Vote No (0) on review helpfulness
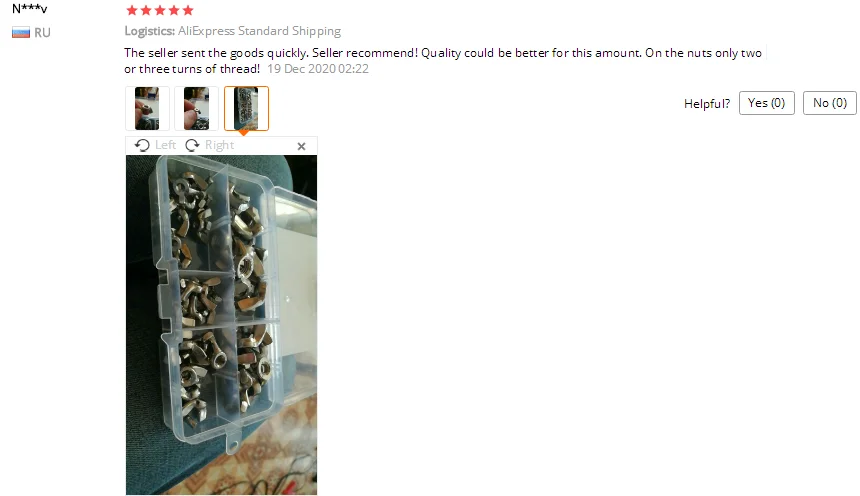 [x=830, y=103]
